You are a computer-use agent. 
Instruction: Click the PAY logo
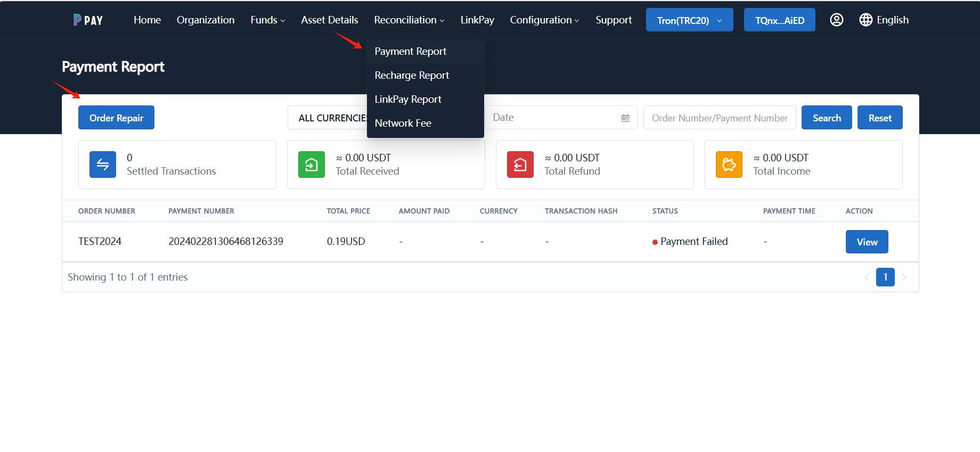tap(88, 20)
